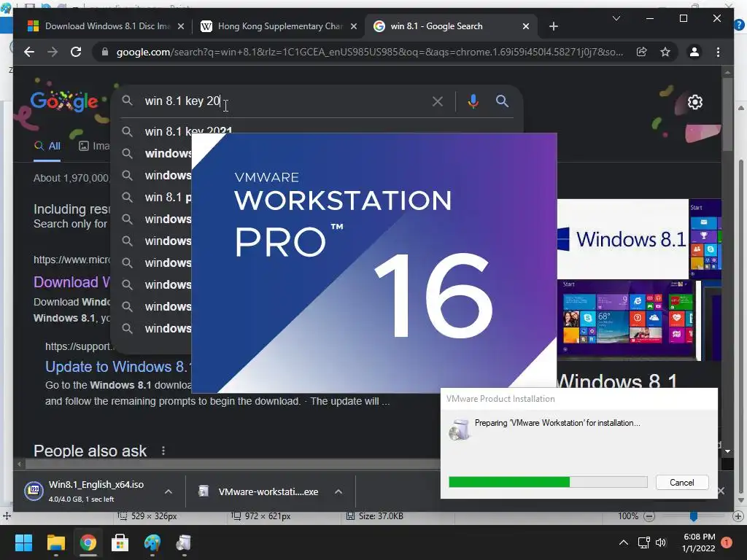Click the Chrome taskbar icon
The image size is (747, 560).
point(88,542)
